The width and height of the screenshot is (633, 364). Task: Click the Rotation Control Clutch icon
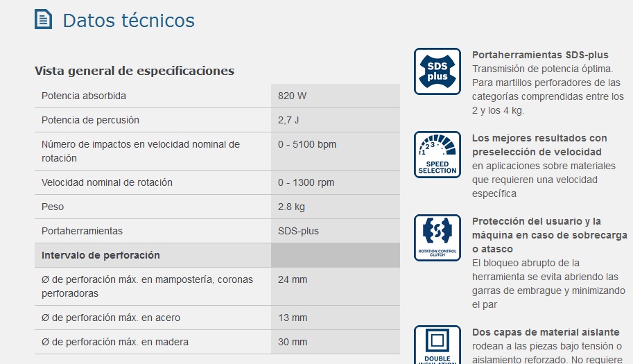[x=437, y=238]
